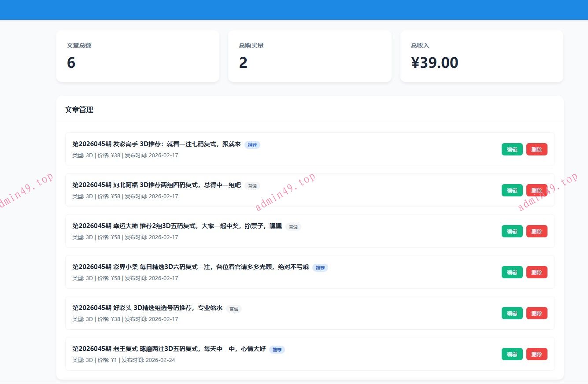The width and height of the screenshot is (588, 384).
Task: Click the 彩界小柔 article title text
Action: tap(191, 267)
